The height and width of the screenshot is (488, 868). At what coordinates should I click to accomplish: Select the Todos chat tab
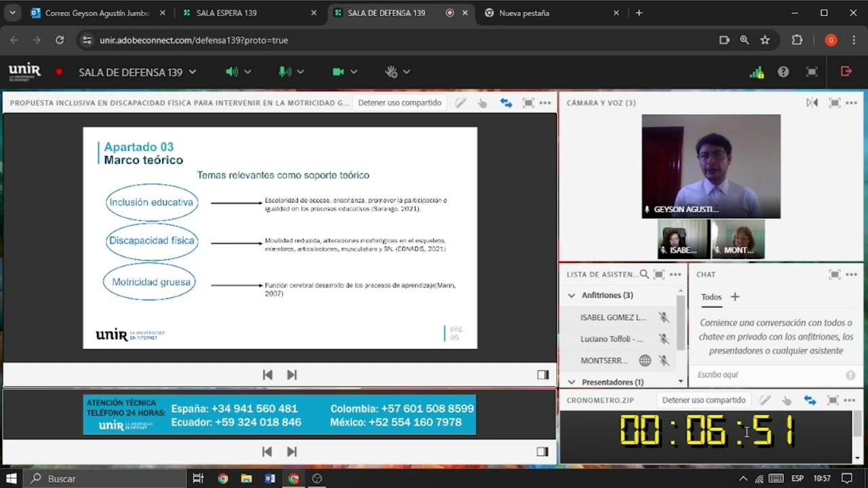click(x=711, y=297)
